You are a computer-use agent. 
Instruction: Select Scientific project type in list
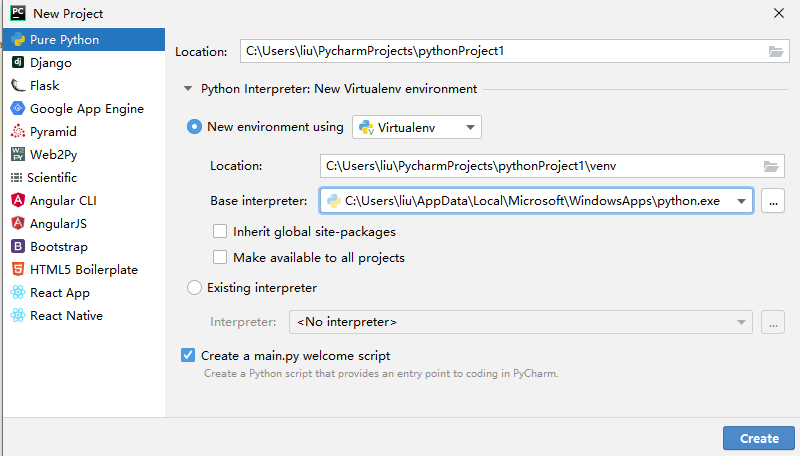click(x=53, y=178)
